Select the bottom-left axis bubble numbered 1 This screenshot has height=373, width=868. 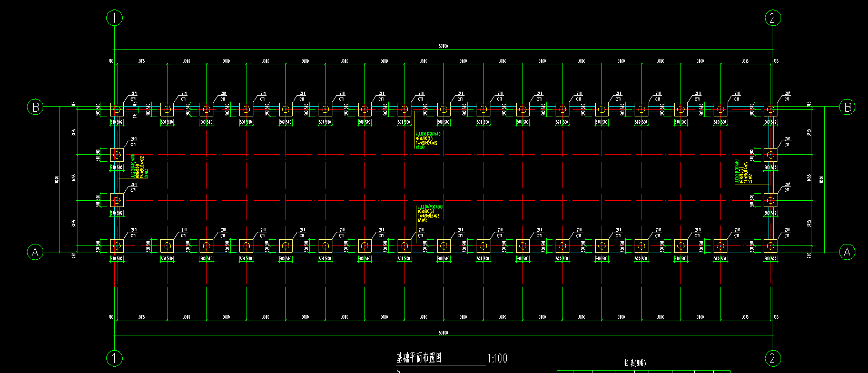point(114,358)
